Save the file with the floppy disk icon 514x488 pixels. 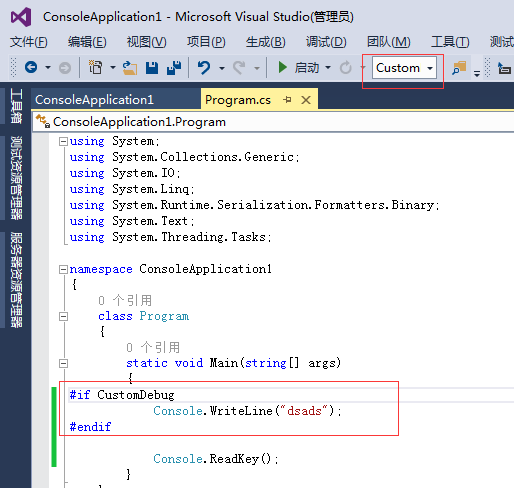(152, 68)
